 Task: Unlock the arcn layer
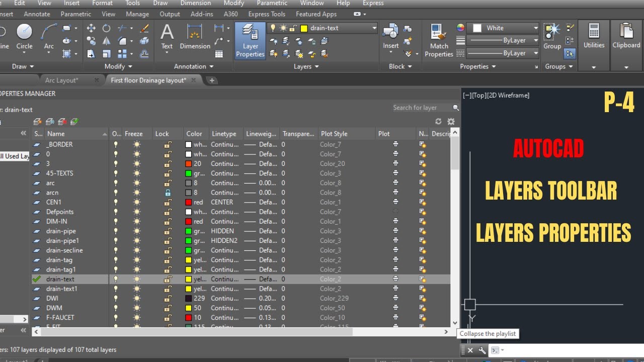tap(168, 193)
